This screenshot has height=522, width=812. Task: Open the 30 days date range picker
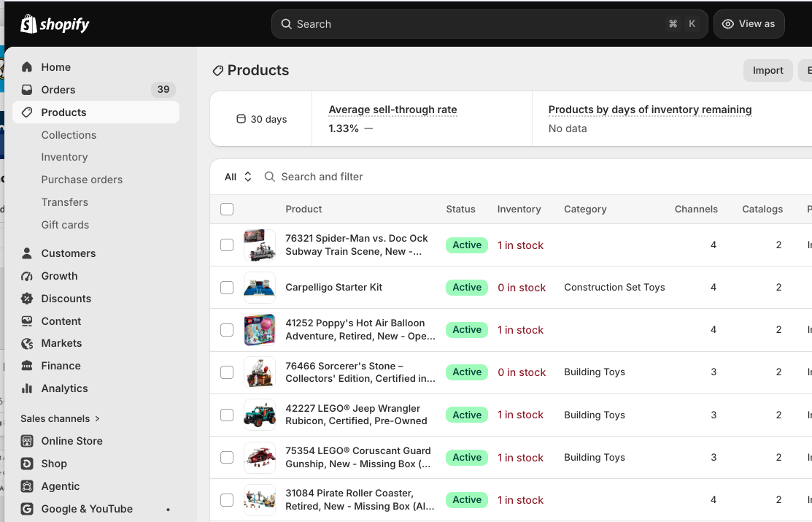tap(261, 119)
